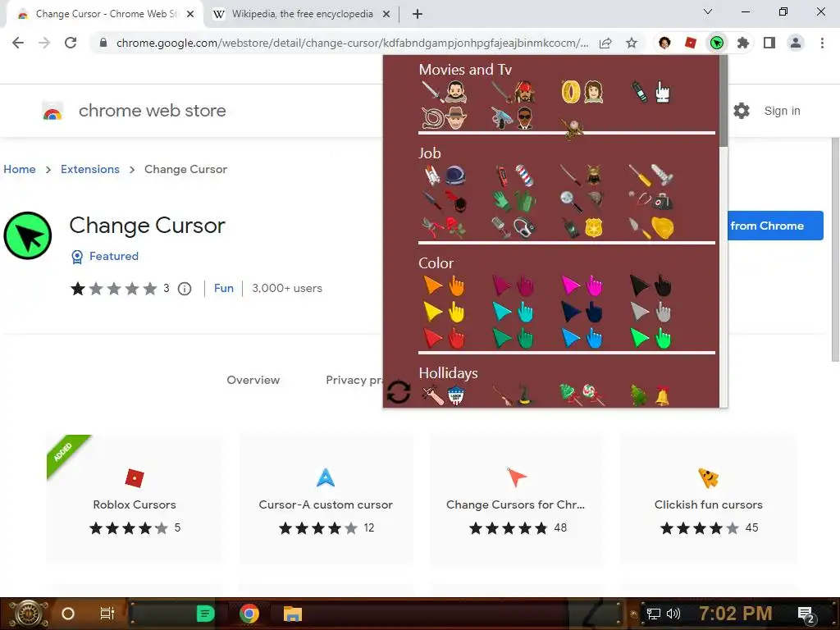Open Chrome three-dot menu
The image size is (840, 630).
[822, 43]
